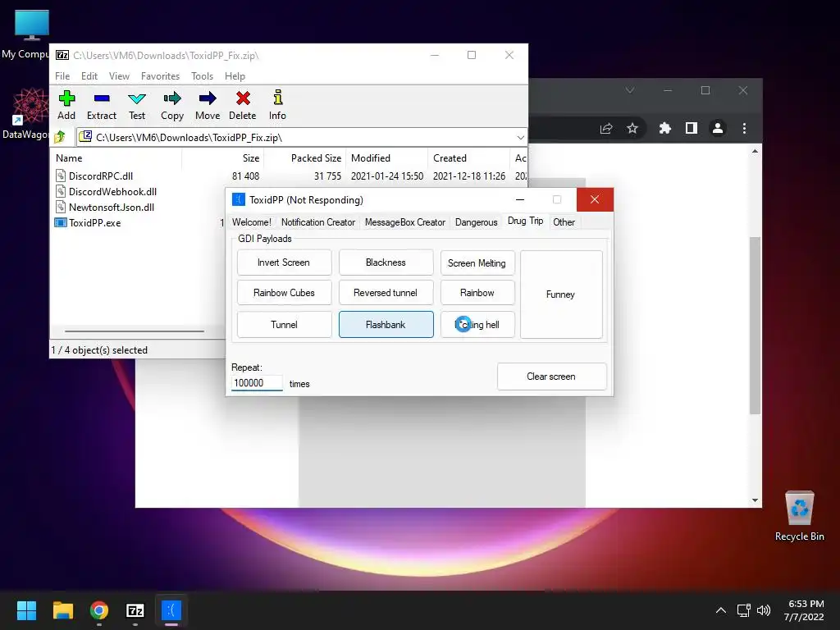Toggle Chrome side panel icon

pos(691,128)
